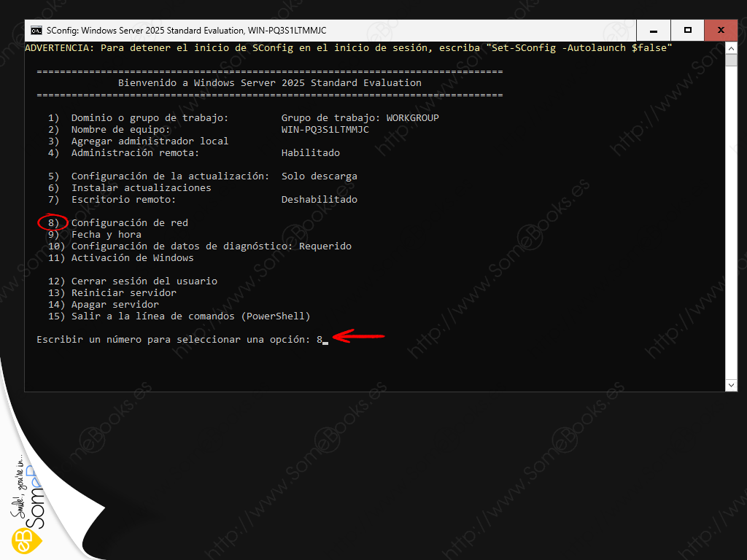Click the 'Reiniciar servidor' option text

[123, 293]
